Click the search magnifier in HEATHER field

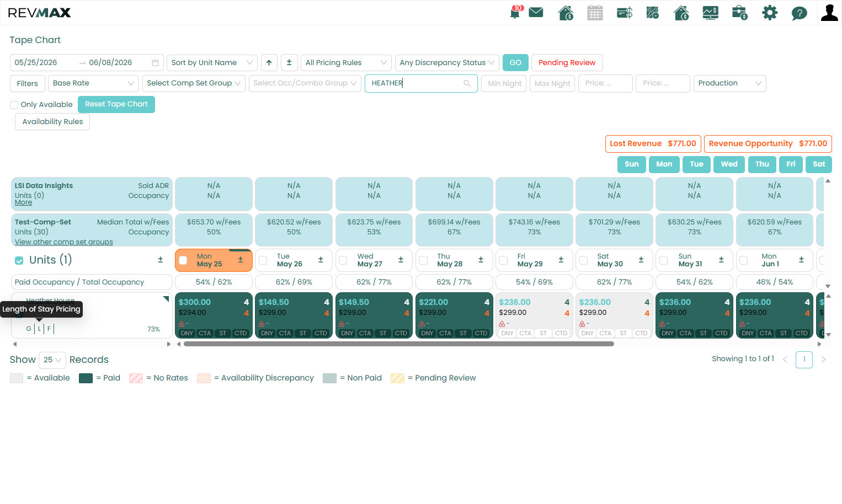tap(467, 83)
